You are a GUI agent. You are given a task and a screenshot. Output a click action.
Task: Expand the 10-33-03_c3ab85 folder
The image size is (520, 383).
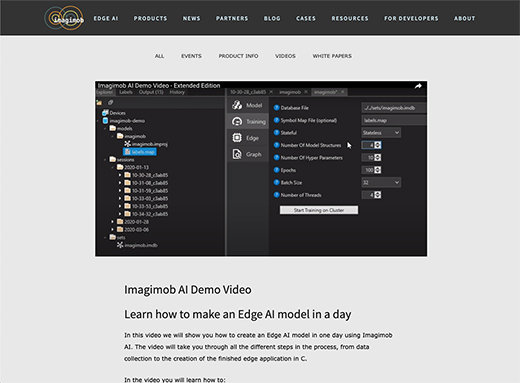(x=120, y=198)
